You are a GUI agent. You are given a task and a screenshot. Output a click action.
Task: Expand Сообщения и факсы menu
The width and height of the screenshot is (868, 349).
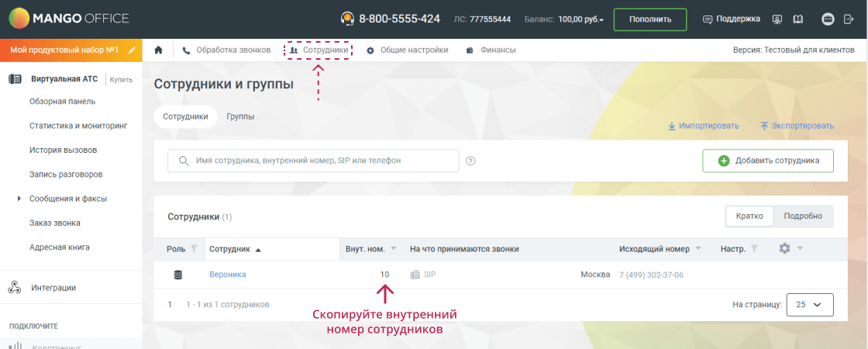click(19, 199)
